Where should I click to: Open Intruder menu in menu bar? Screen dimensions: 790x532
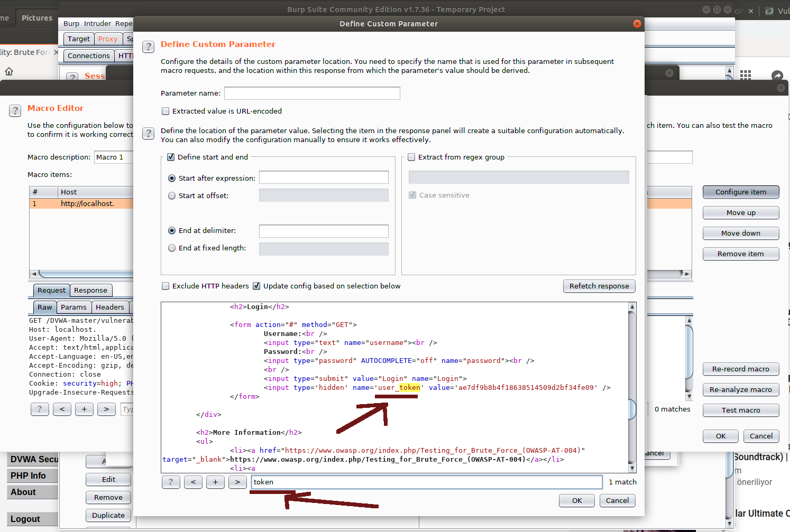tap(98, 23)
